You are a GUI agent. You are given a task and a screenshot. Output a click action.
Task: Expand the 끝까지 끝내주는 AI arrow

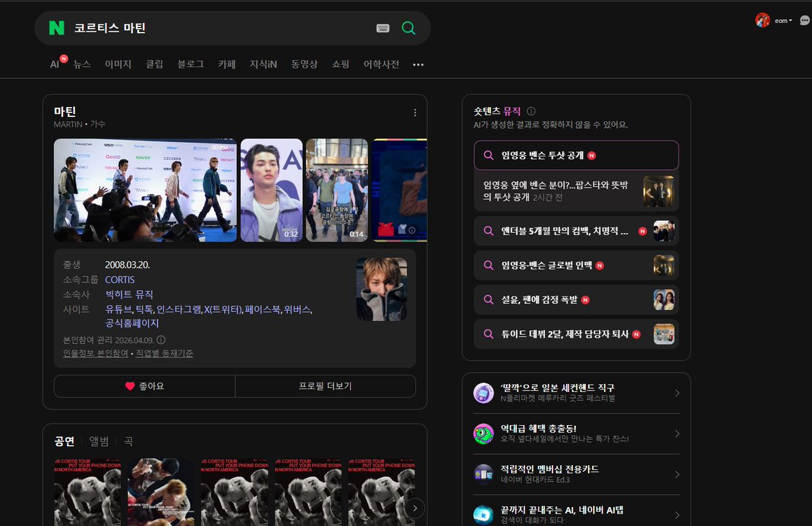click(677, 515)
